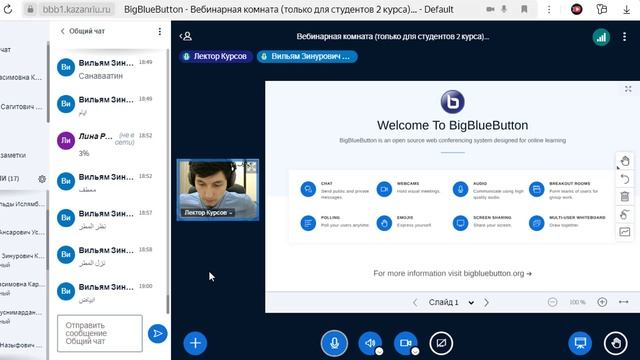Toggle webcam sharing
Image resolution: width=640 pixels, height=360 pixels.
coord(405,343)
